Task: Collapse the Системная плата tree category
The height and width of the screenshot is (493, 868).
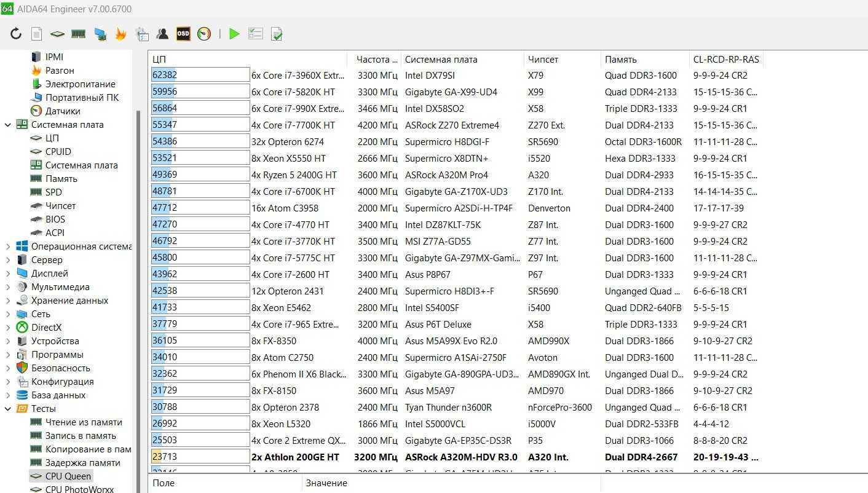Action: 7,124
